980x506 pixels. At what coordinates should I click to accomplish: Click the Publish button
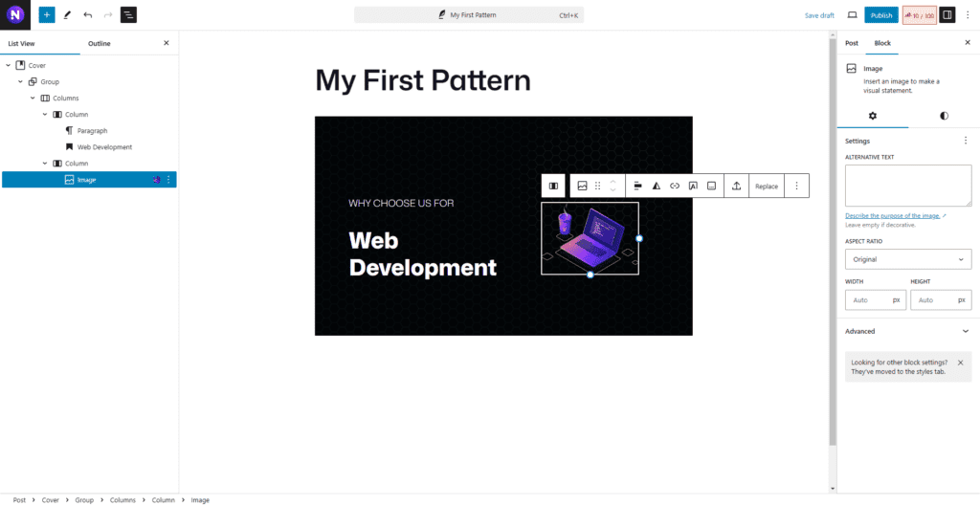click(881, 15)
